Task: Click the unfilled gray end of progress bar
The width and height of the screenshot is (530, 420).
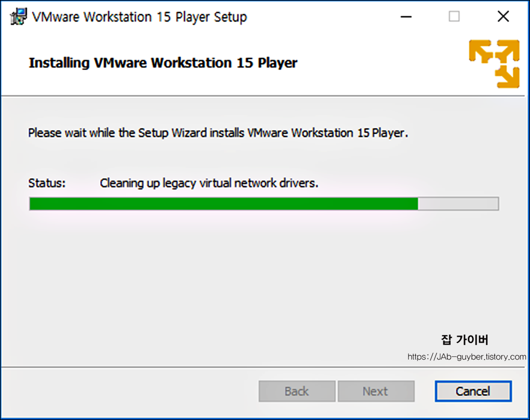Action: click(458, 204)
